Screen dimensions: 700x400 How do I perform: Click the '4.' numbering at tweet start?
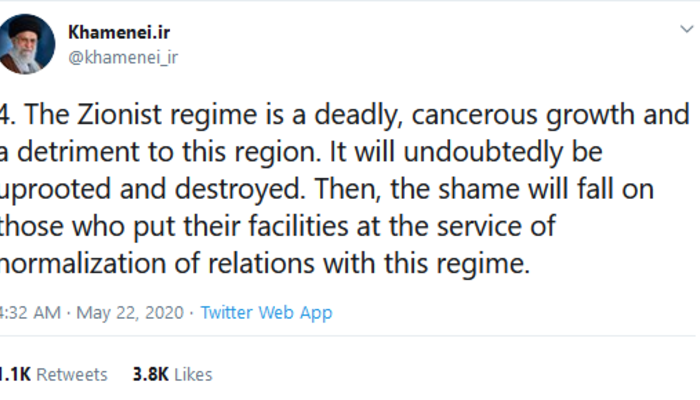pyautogui.click(x=5, y=118)
